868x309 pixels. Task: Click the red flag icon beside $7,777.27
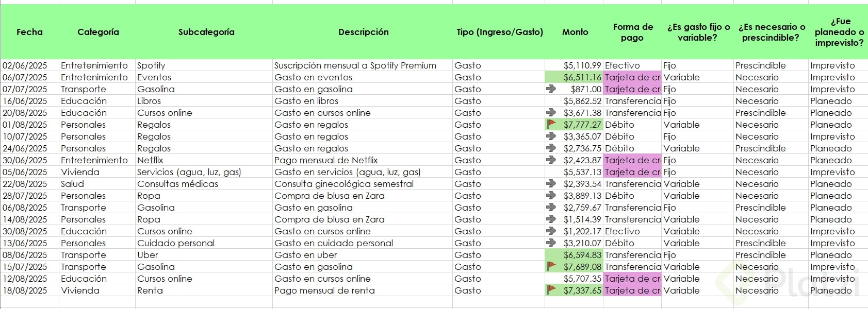[x=551, y=124]
